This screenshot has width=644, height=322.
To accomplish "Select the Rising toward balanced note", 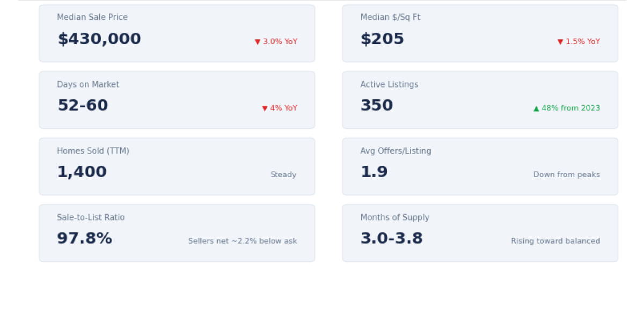I will pyautogui.click(x=555, y=241).
